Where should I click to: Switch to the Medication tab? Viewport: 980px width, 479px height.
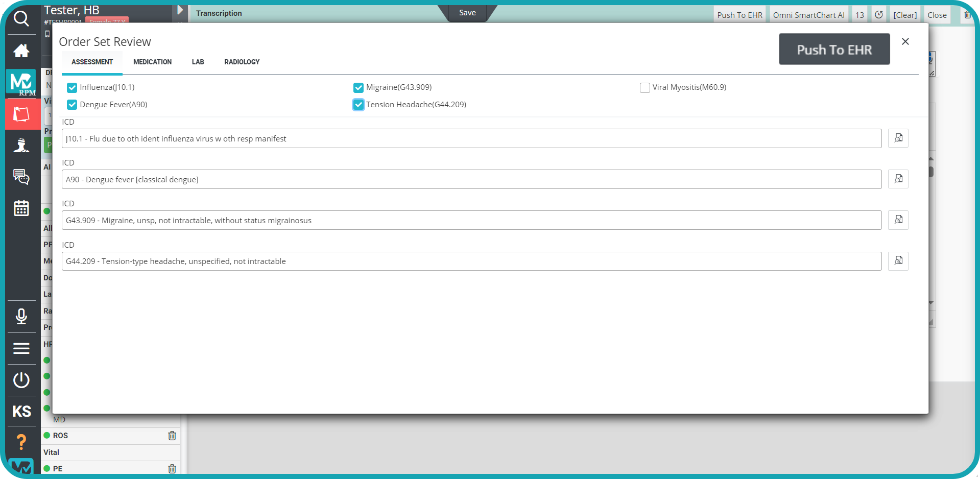pyautogui.click(x=153, y=62)
